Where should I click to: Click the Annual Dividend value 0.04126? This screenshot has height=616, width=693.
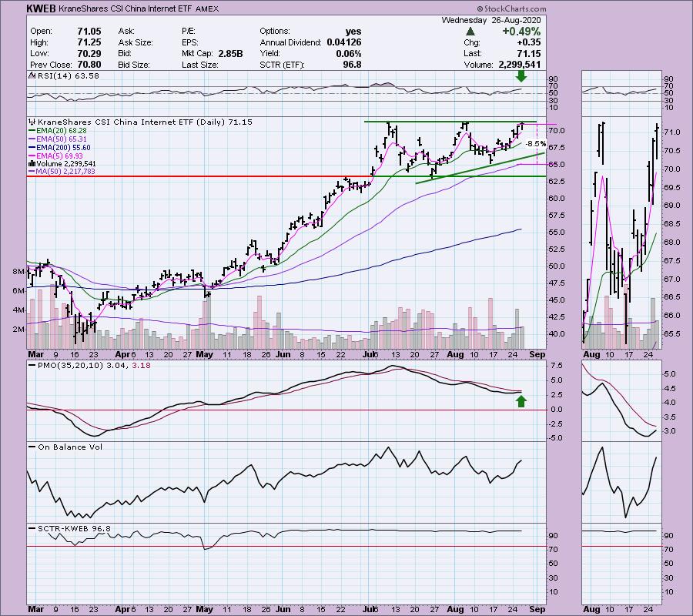point(344,42)
